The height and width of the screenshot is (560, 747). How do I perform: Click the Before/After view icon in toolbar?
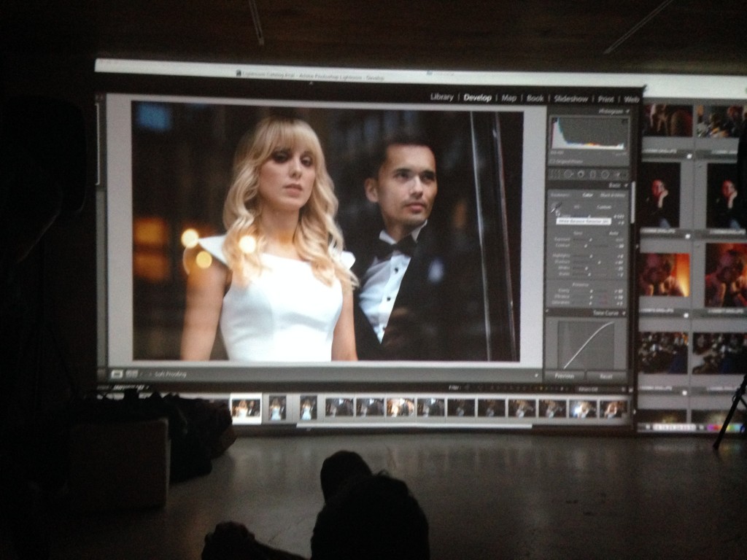pos(132,374)
